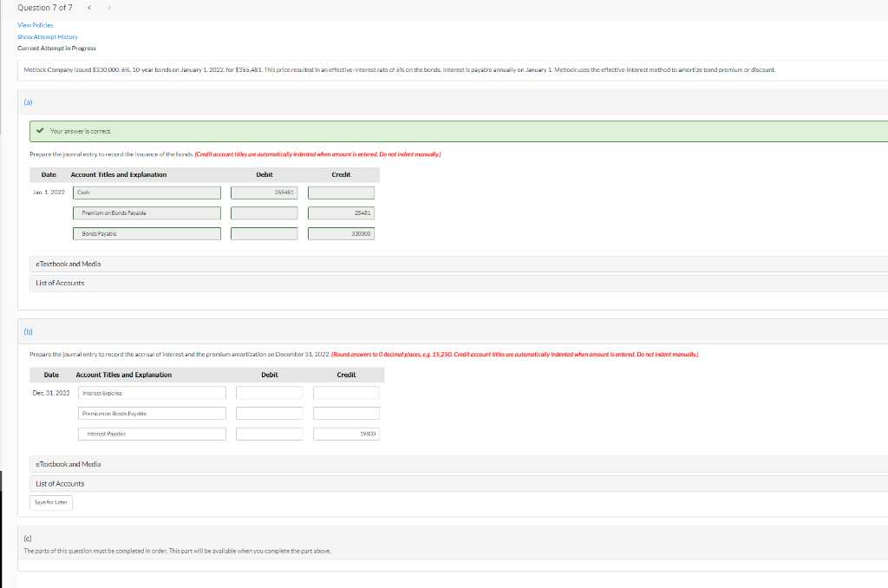Click the credit field showing 25481
This screenshot has height=588, width=888.
(341, 213)
